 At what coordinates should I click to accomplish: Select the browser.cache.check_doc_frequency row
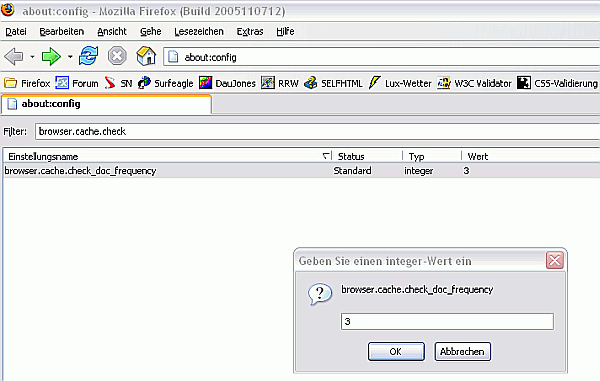[x=301, y=171]
